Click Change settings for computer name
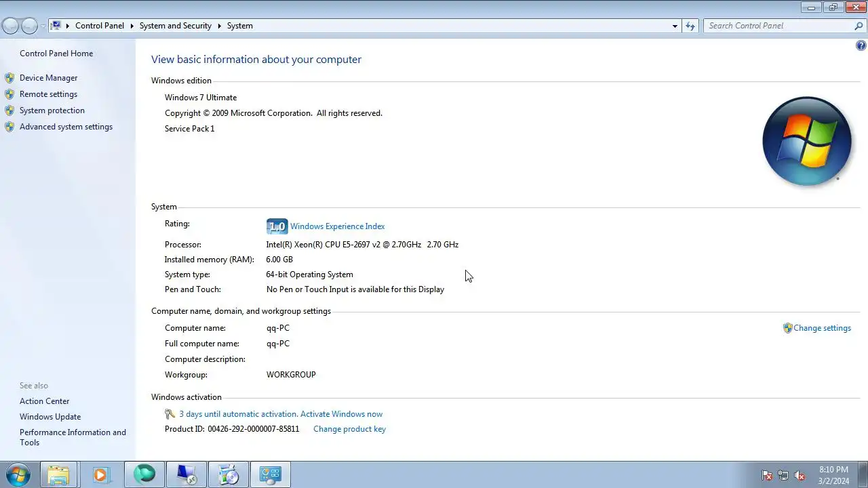The width and height of the screenshot is (868, 488). pyautogui.click(x=822, y=328)
